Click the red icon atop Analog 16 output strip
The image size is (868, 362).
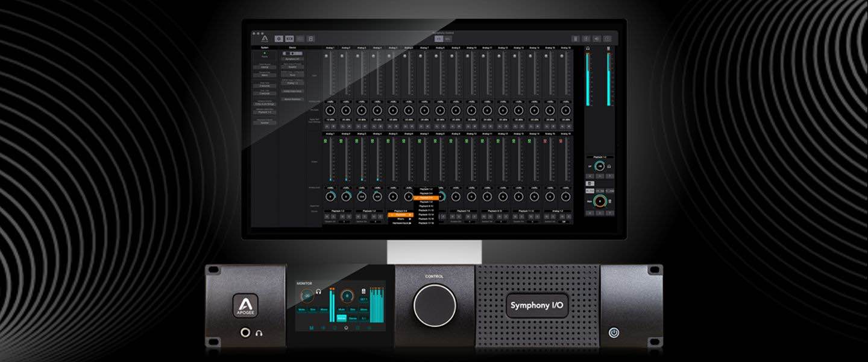coord(561,141)
